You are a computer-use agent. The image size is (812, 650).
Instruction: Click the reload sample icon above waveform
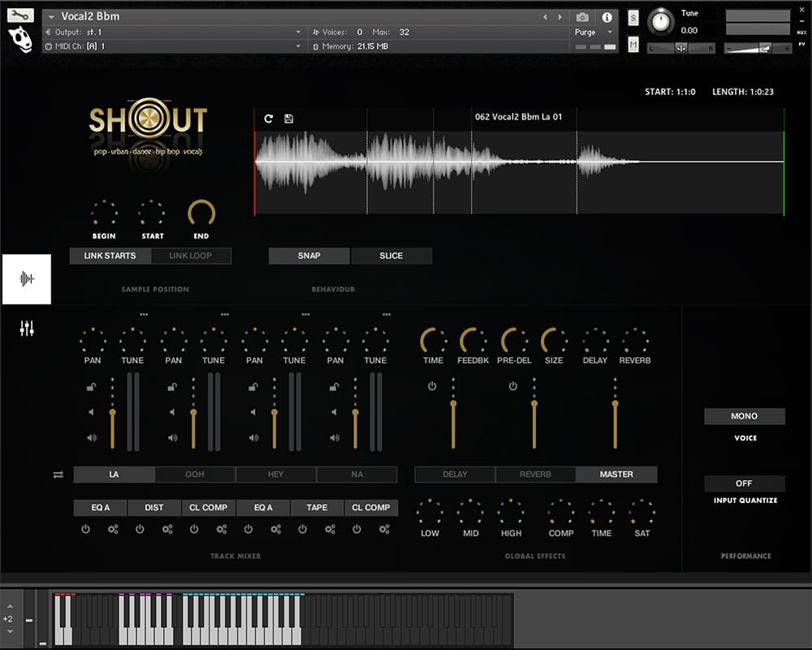pos(269,119)
